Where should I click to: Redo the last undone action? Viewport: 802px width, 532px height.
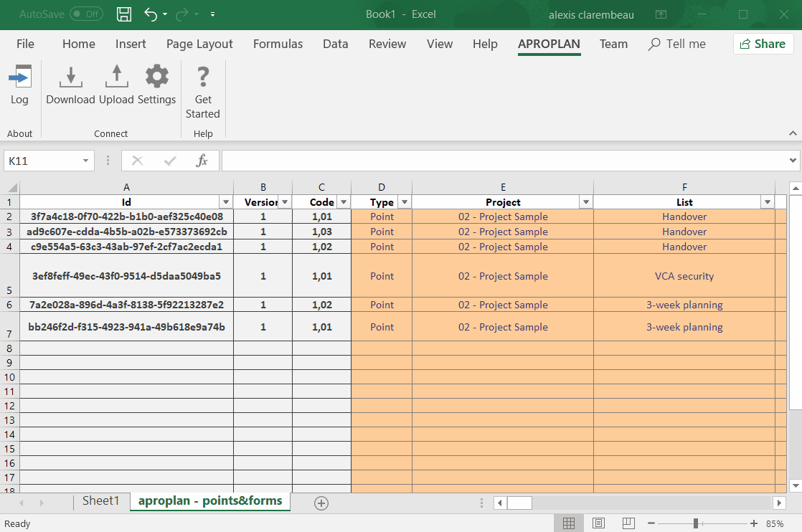(181, 14)
